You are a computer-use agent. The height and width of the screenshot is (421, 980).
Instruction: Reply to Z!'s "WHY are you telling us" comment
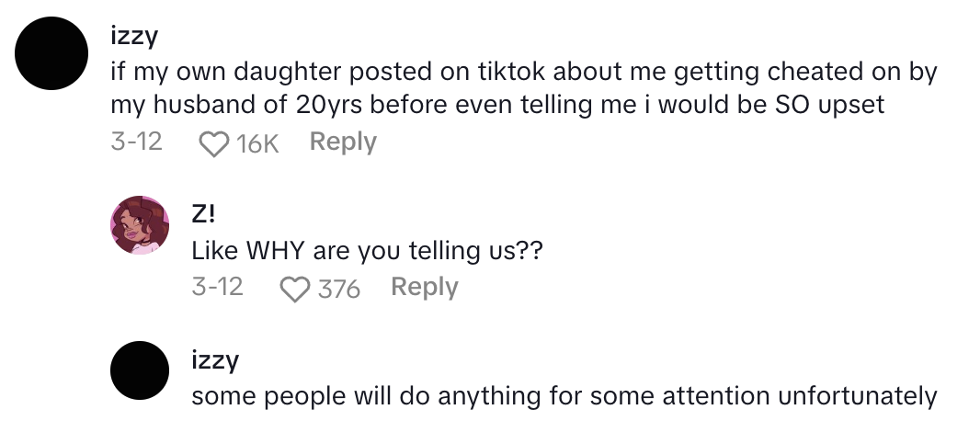(x=424, y=287)
